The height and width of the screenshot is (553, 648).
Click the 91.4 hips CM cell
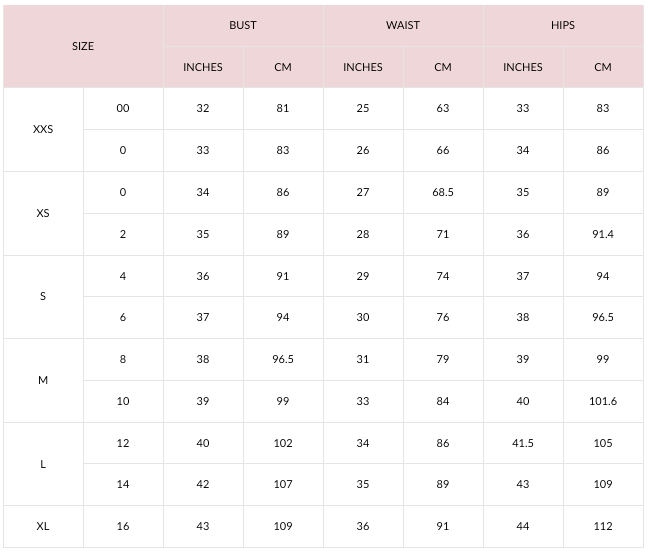[603, 234]
